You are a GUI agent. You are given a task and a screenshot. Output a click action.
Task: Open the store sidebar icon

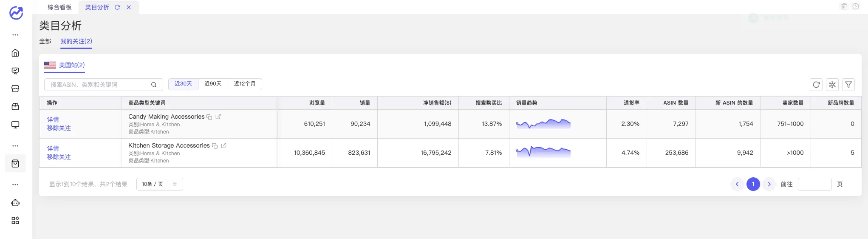15,89
